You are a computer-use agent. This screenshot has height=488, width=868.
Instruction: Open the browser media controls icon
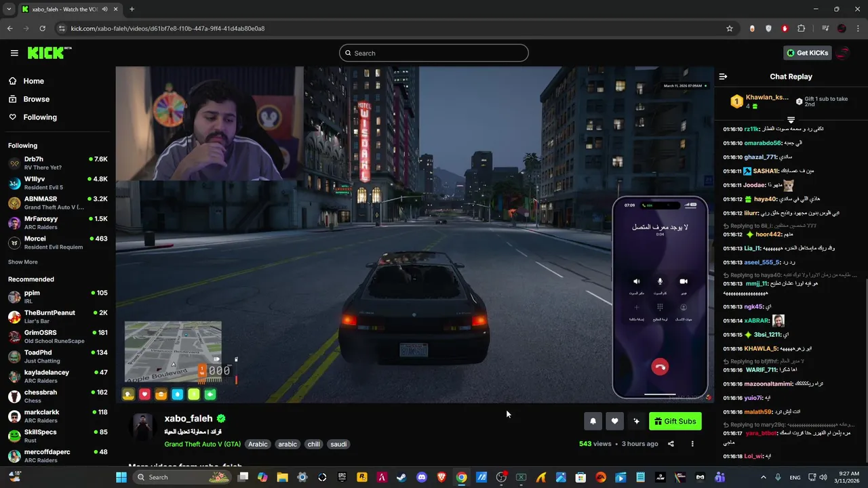pos(825,28)
